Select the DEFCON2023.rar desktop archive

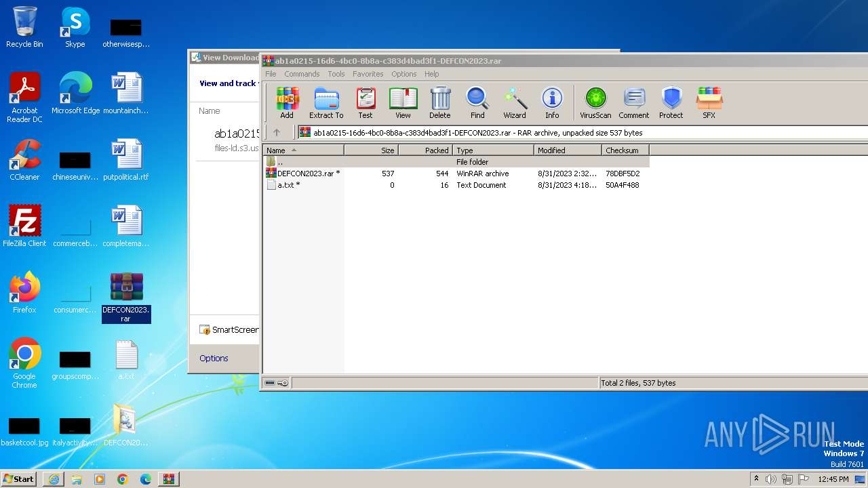(126, 298)
